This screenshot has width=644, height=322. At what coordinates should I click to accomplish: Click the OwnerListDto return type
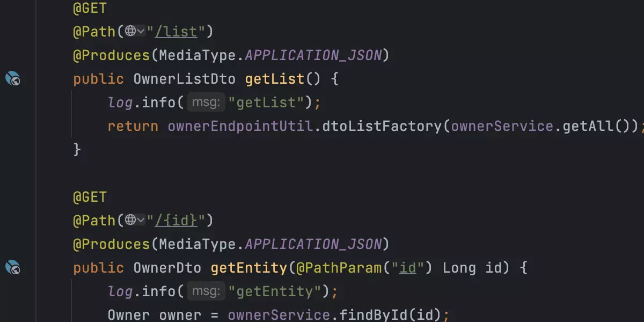[185, 79]
